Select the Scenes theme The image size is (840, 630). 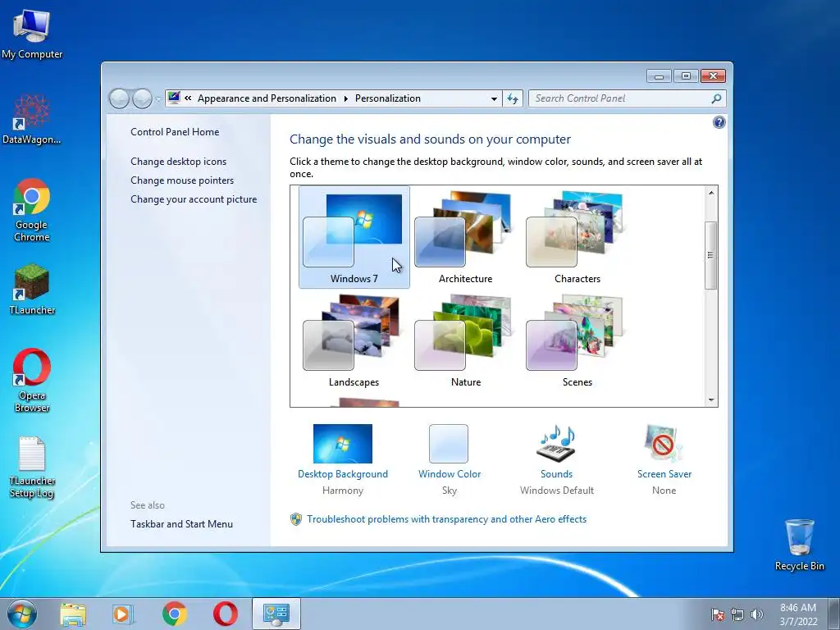(577, 340)
